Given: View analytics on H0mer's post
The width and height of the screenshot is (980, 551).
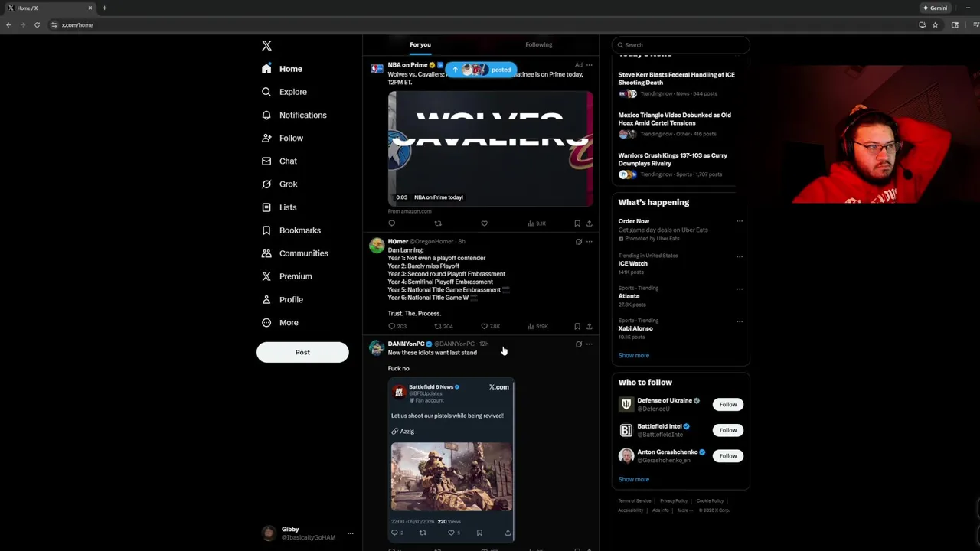Looking at the screenshot, I should (x=537, y=326).
